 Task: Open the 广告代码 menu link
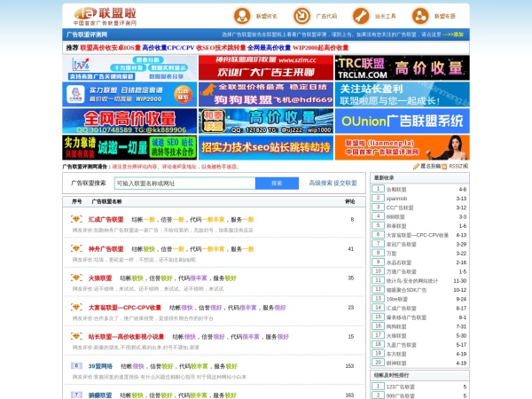pos(326,16)
